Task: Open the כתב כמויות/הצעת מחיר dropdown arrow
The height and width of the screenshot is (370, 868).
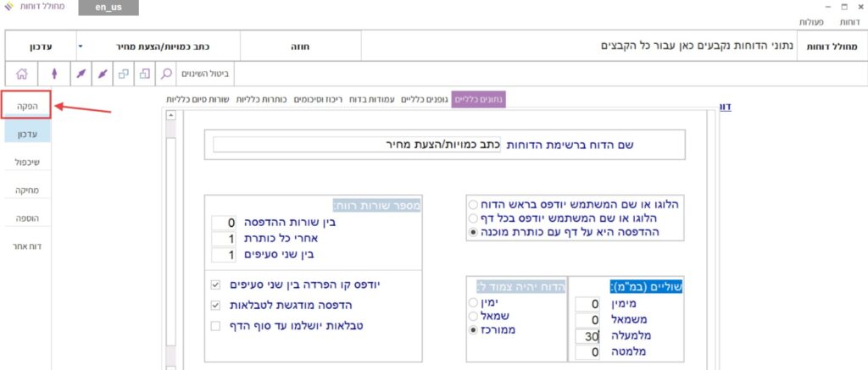Action: click(80, 46)
